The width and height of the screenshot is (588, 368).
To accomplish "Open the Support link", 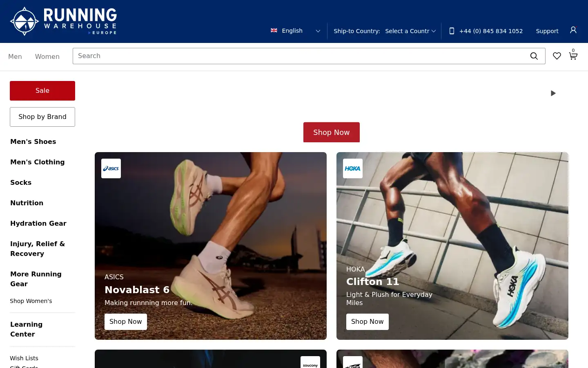I will (x=547, y=31).
